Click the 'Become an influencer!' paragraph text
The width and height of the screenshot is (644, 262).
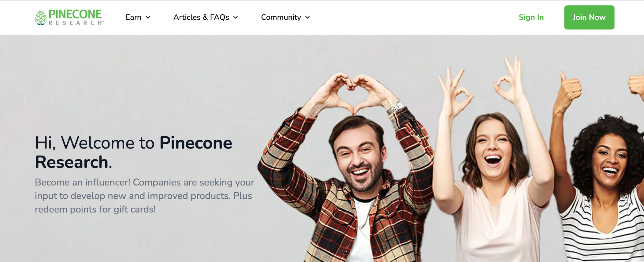coord(145,196)
